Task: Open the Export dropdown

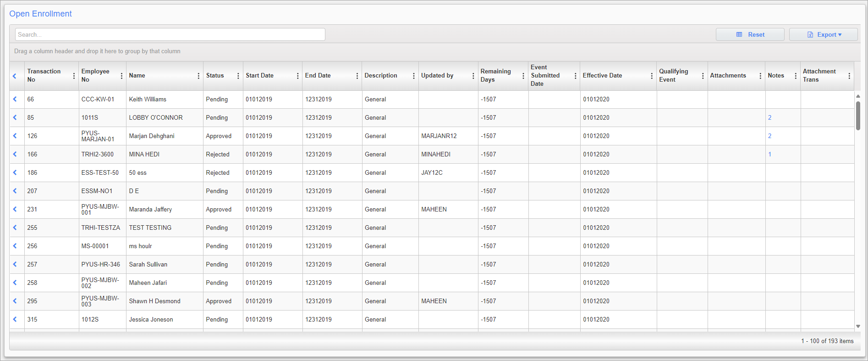Action: coord(824,34)
